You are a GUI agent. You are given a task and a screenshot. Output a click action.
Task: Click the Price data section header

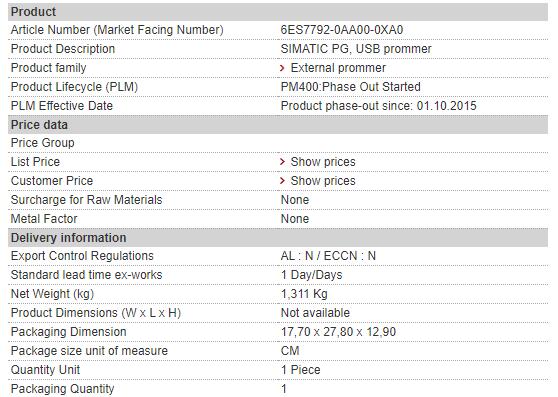pos(278,125)
